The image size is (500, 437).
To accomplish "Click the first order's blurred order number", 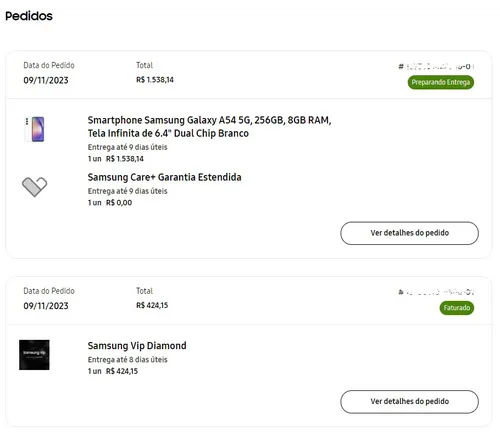I will click(x=436, y=67).
